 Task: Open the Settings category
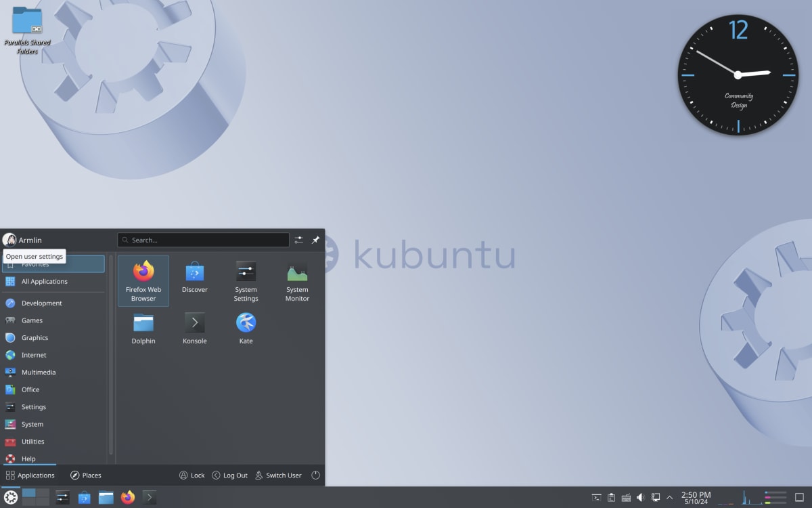(53, 406)
